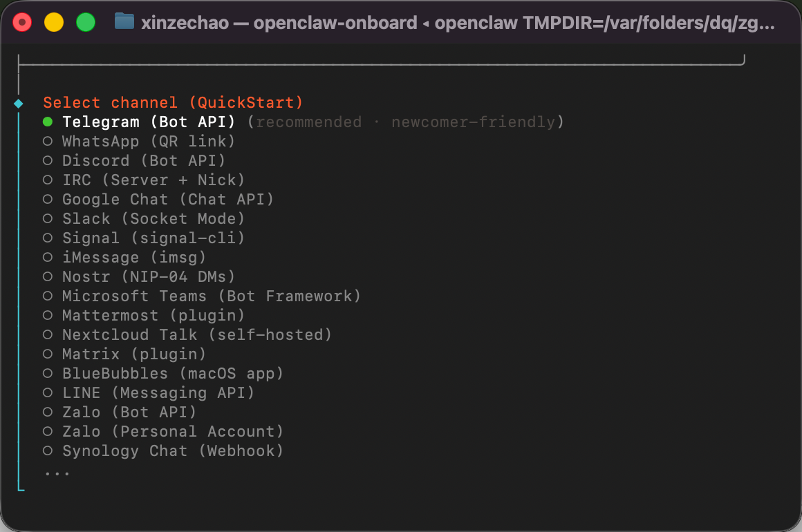
Task: Select Slack (Socket Mode) option
Action: pyautogui.click(x=144, y=219)
